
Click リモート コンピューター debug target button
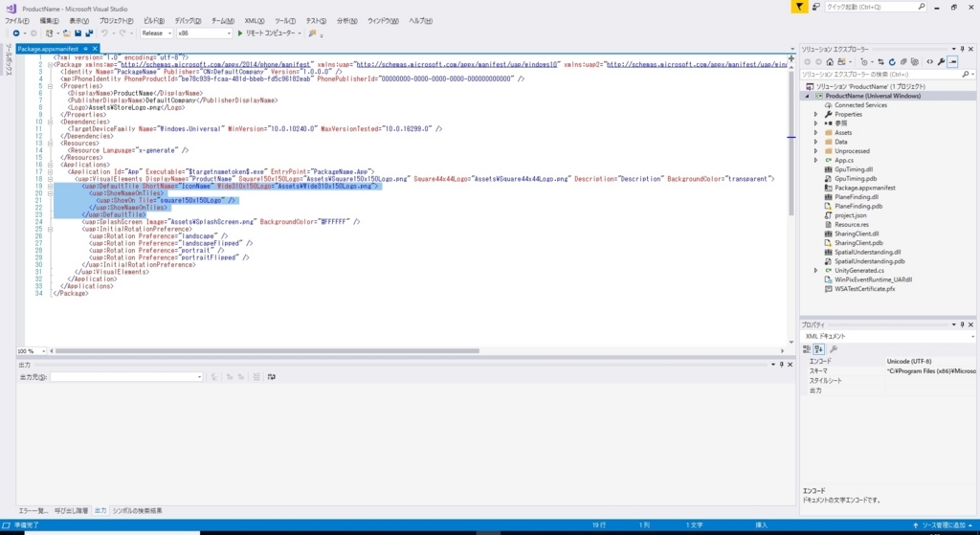point(269,33)
